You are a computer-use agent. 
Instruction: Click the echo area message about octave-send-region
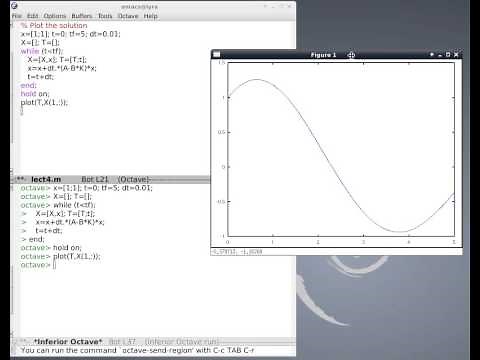click(137, 350)
